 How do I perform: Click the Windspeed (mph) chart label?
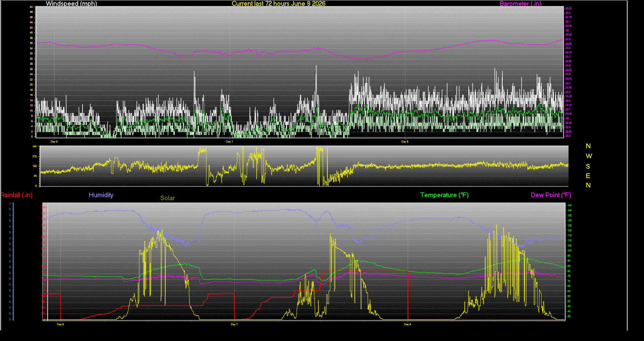pos(71,3)
